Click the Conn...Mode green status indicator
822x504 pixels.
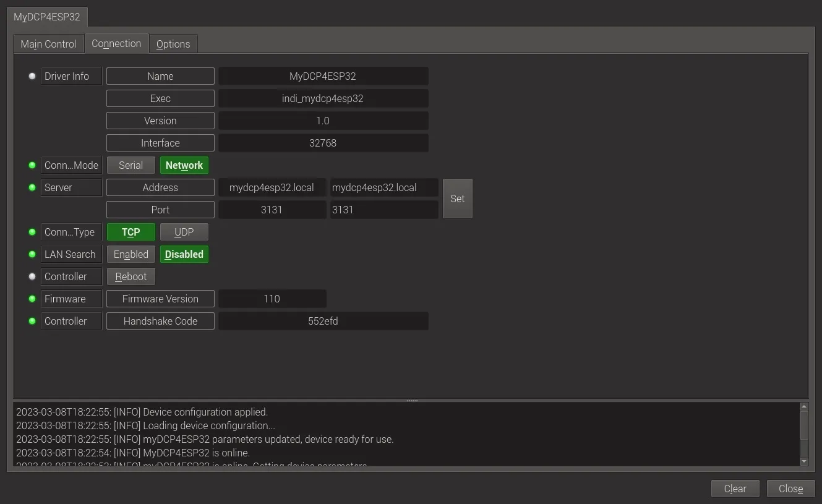click(32, 165)
